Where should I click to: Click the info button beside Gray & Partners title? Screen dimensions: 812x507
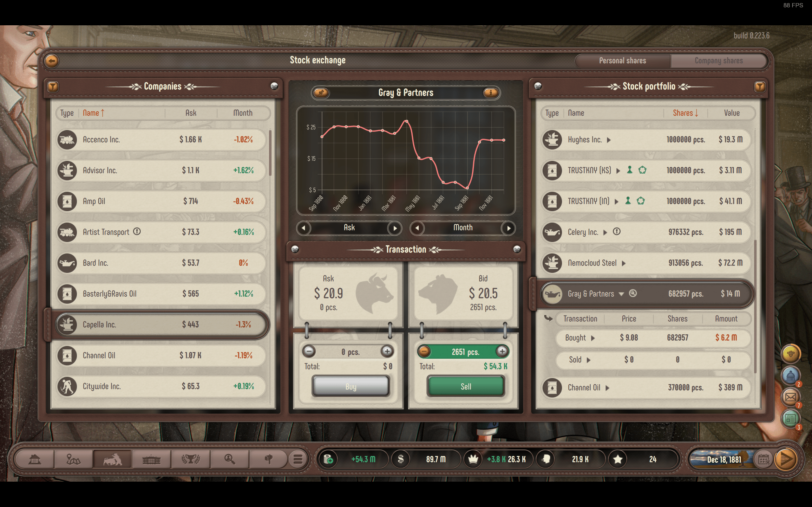click(491, 93)
